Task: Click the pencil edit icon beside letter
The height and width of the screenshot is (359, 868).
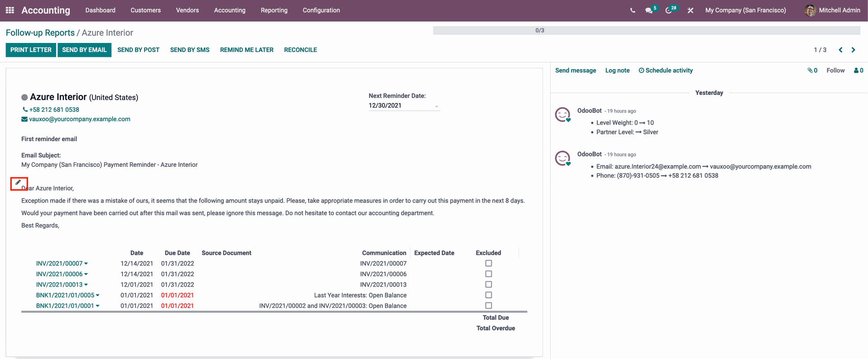Action: point(19,183)
